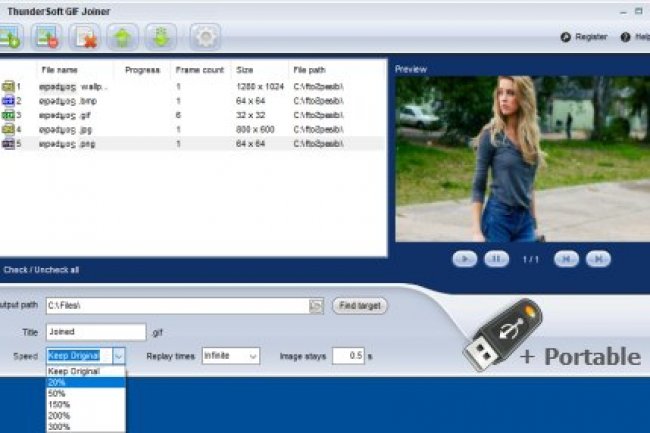Click inside the Title text field
The image size is (650, 433).
pyautogui.click(x=96, y=332)
